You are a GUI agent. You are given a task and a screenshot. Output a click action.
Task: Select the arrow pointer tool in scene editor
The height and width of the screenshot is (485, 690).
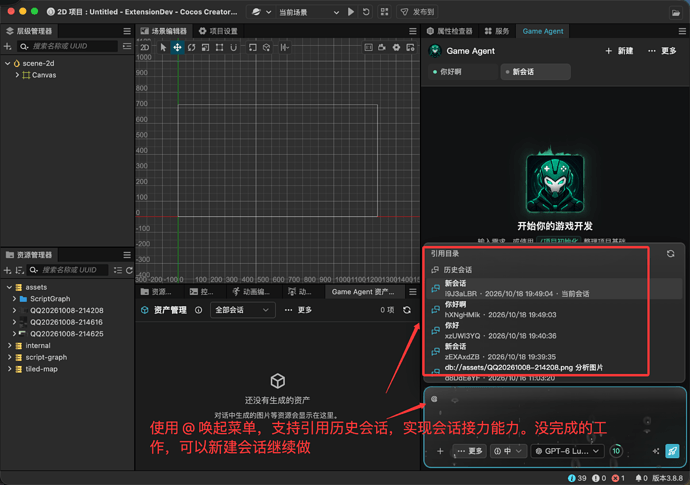point(163,48)
